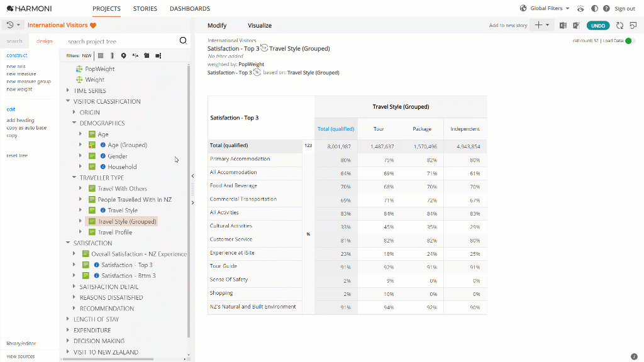Collapse the SATISFACTION tree section
This screenshot has height=362, width=644.
point(68,243)
